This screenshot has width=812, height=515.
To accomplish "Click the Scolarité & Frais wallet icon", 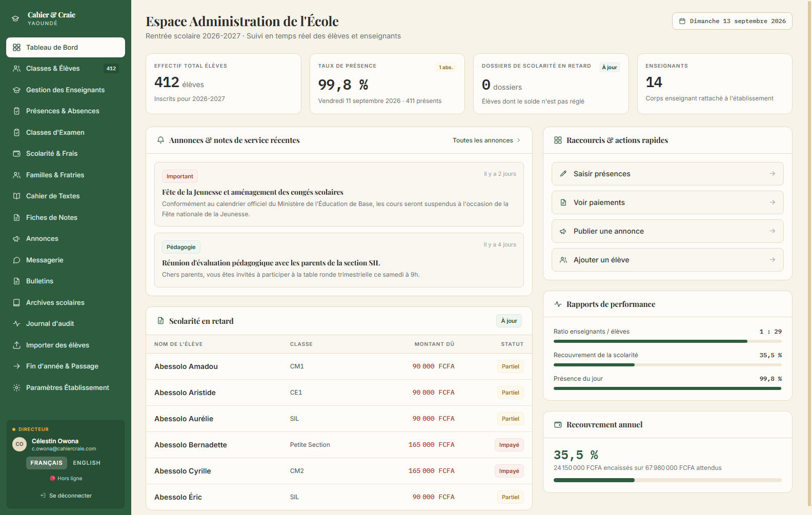I will point(16,154).
